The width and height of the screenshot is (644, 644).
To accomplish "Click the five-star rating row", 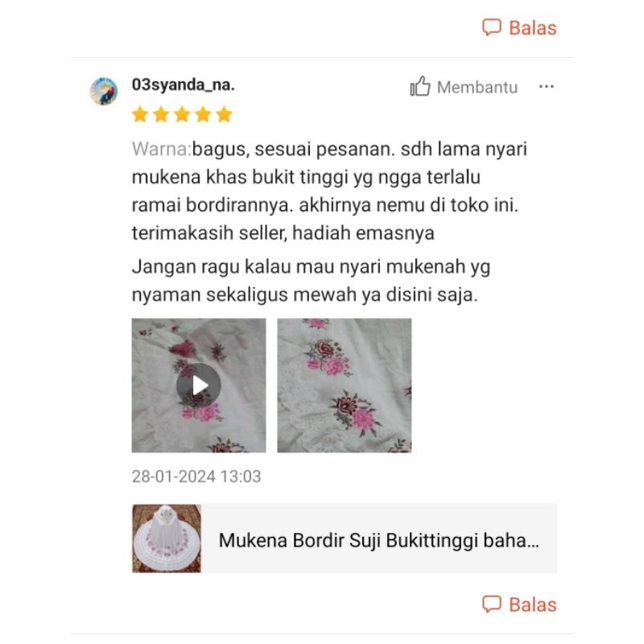I will 182,114.
